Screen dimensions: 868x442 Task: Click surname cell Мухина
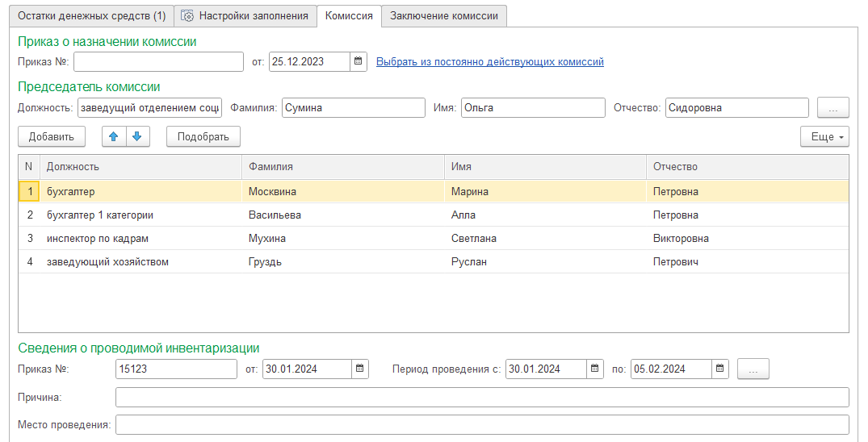click(343, 239)
